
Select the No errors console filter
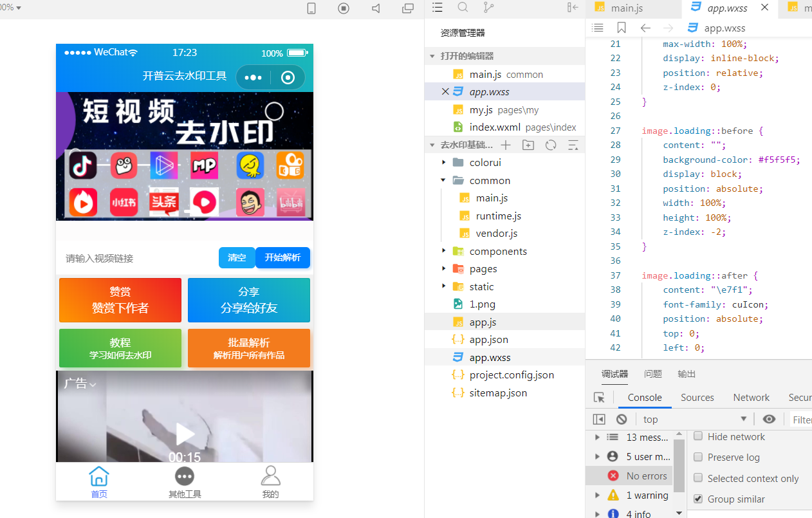pyautogui.click(x=629, y=476)
